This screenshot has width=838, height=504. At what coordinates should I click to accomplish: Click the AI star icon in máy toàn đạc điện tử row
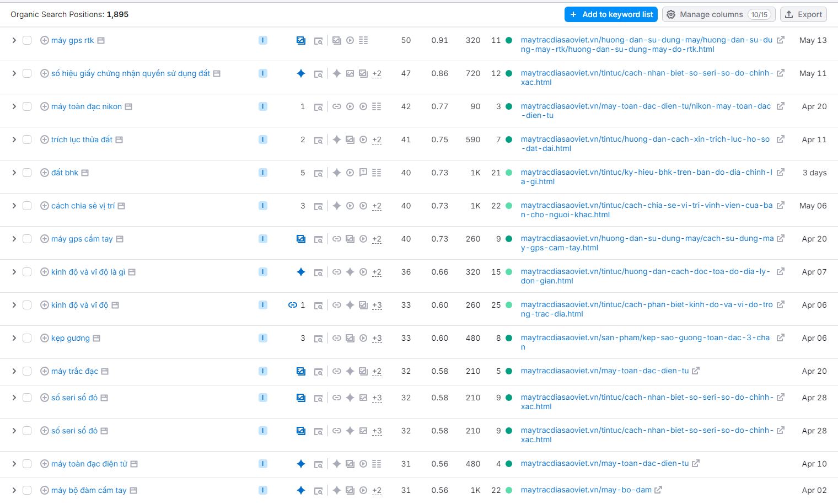point(301,464)
